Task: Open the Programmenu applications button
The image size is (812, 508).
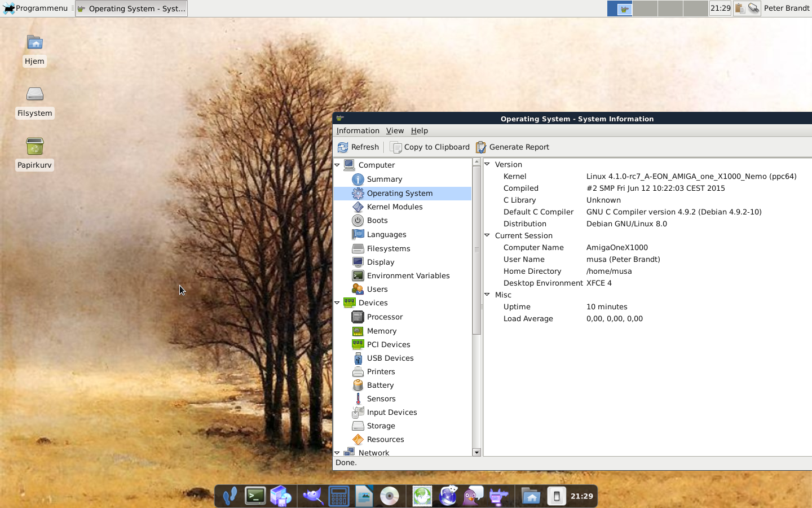Action: click(37, 8)
